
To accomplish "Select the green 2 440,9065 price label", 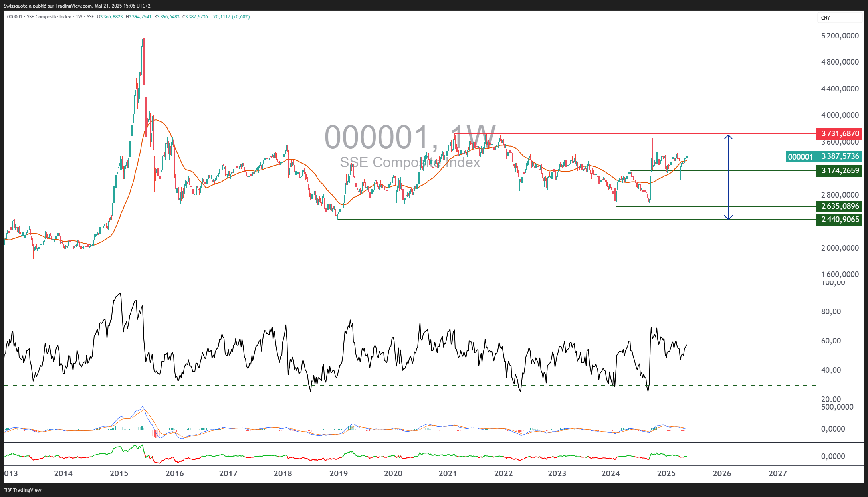I will click(840, 219).
